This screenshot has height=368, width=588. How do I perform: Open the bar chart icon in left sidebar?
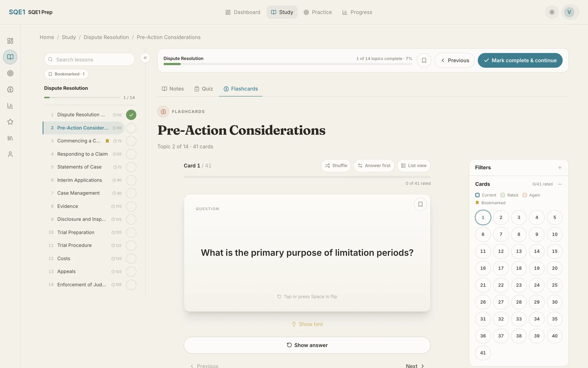tap(10, 106)
